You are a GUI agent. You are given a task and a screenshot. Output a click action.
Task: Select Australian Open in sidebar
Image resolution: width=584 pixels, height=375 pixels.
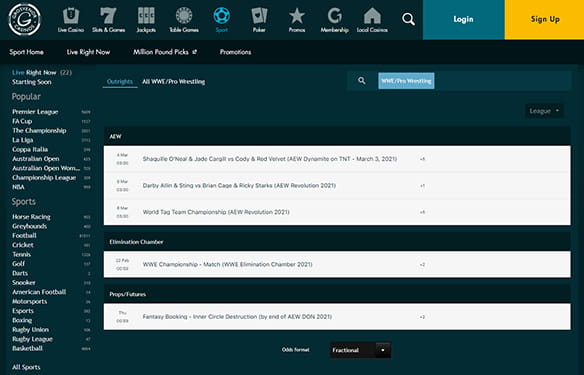coord(36,159)
